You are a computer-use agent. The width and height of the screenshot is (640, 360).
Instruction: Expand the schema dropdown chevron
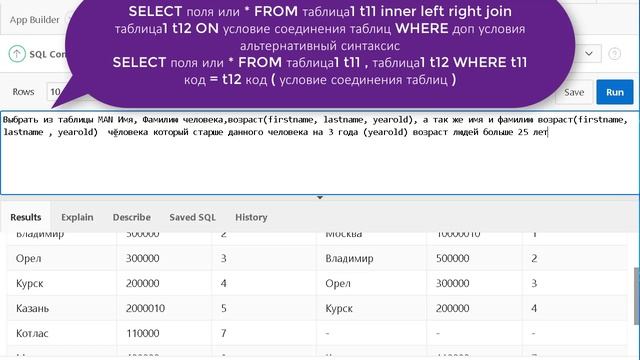pyautogui.click(x=589, y=53)
